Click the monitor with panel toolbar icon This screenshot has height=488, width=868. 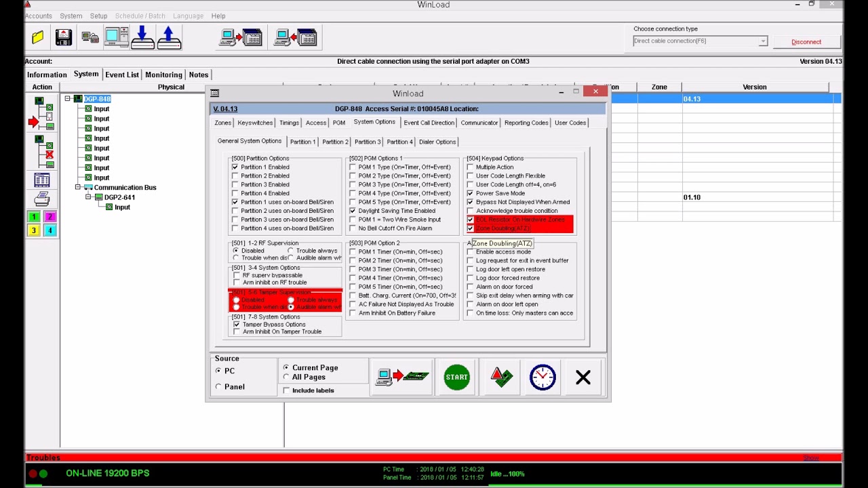coord(117,38)
